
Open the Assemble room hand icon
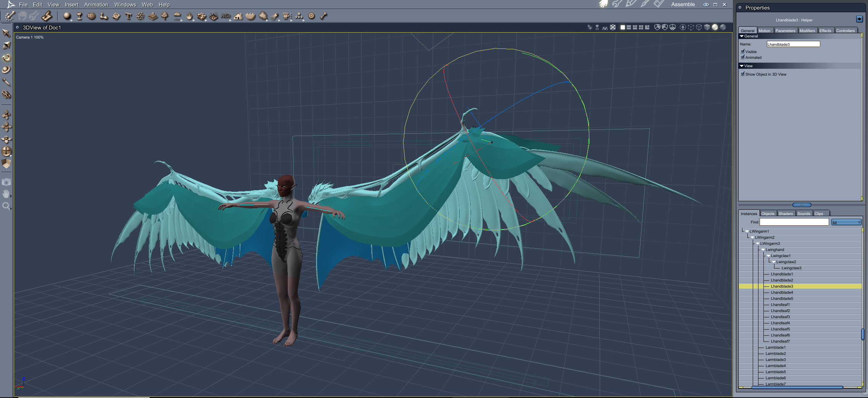tap(603, 4)
